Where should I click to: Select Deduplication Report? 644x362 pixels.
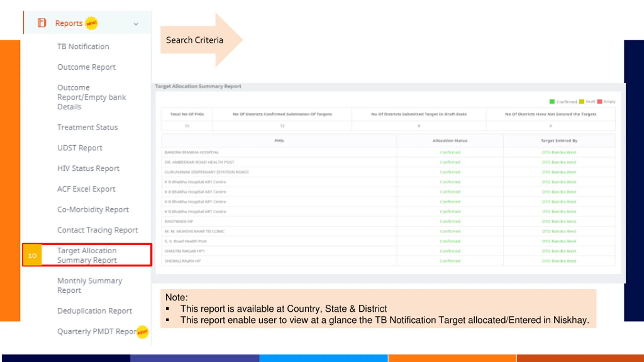tap(95, 311)
